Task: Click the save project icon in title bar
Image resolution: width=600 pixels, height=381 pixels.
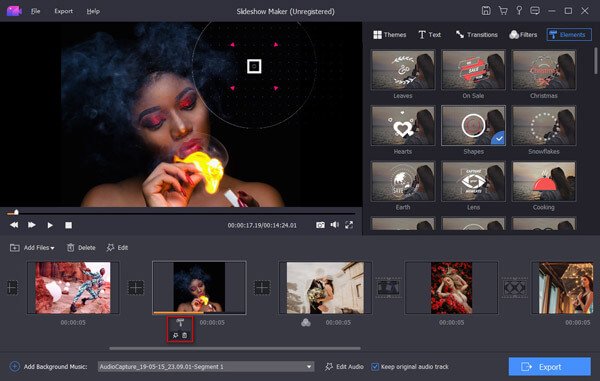Action: click(486, 11)
